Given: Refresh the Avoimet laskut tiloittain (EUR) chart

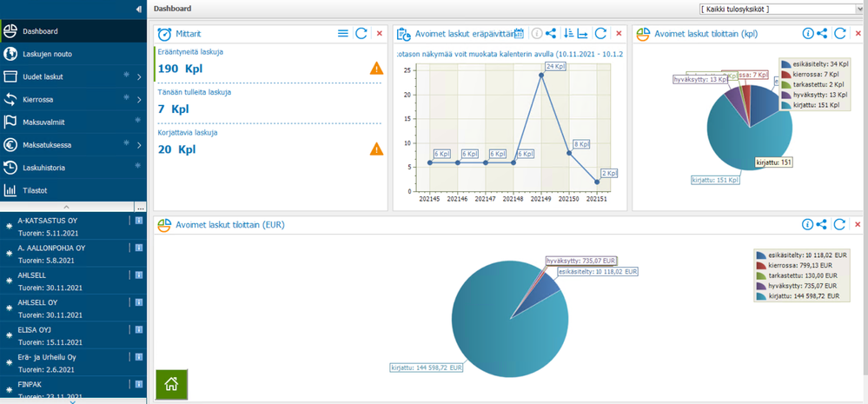Looking at the screenshot, I should tap(840, 224).
